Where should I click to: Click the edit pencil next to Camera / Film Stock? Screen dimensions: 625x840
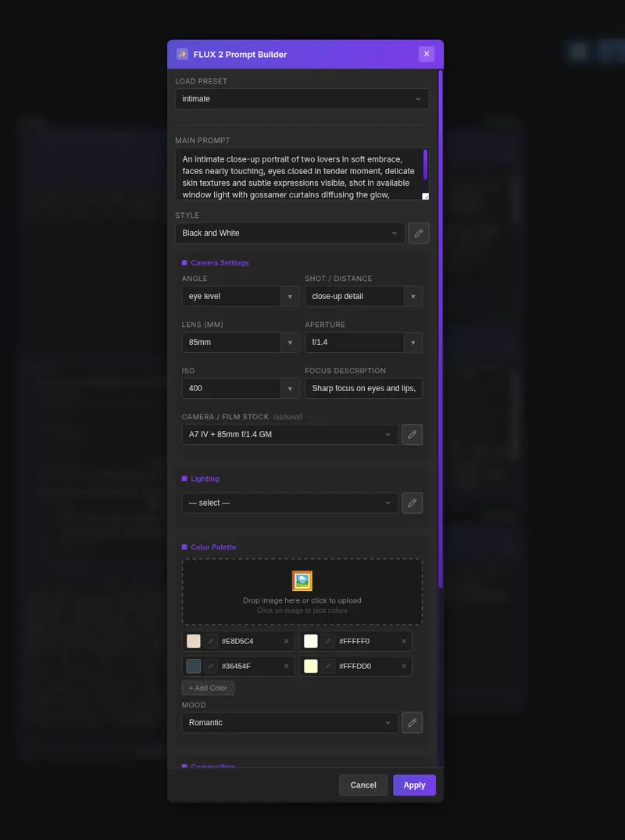point(412,434)
